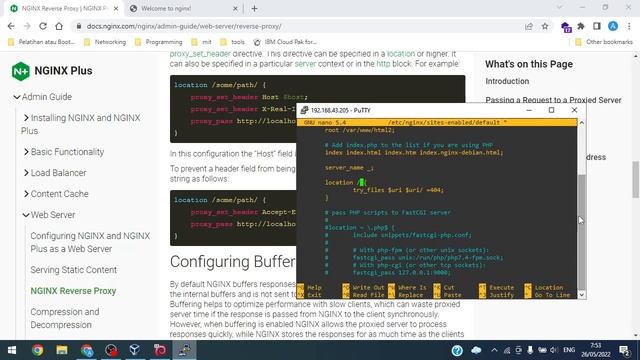Click the 'try_files $uri $uri/ =404;' line
Image resolution: width=640 pixels, height=360 pixels.
pyautogui.click(x=398, y=190)
